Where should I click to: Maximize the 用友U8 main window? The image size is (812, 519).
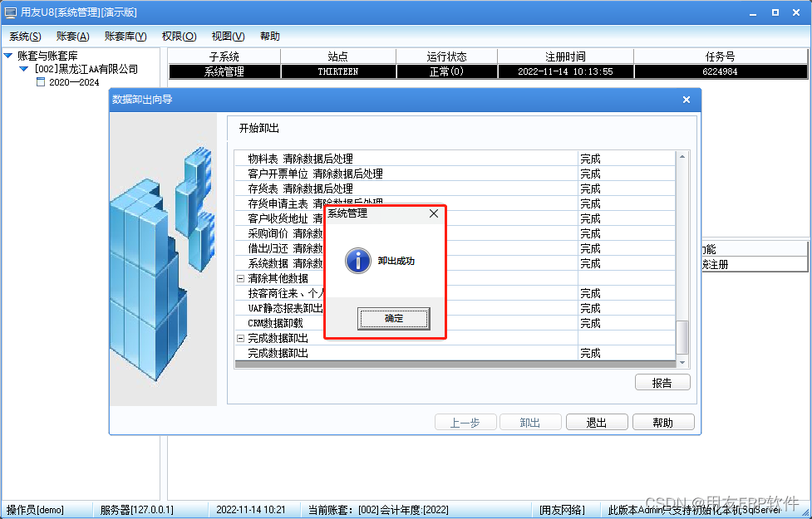tap(775, 12)
